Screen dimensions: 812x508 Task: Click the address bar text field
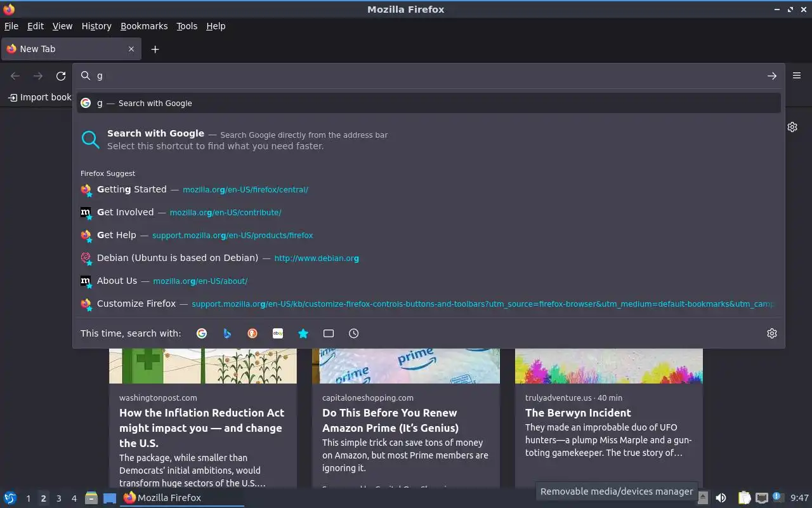(x=429, y=76)
